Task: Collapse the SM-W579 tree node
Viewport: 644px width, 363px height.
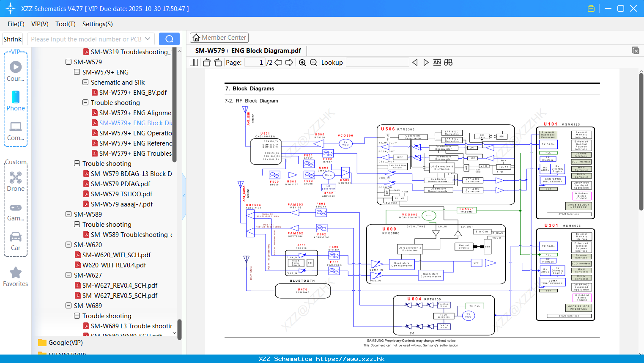Action: 69,62
